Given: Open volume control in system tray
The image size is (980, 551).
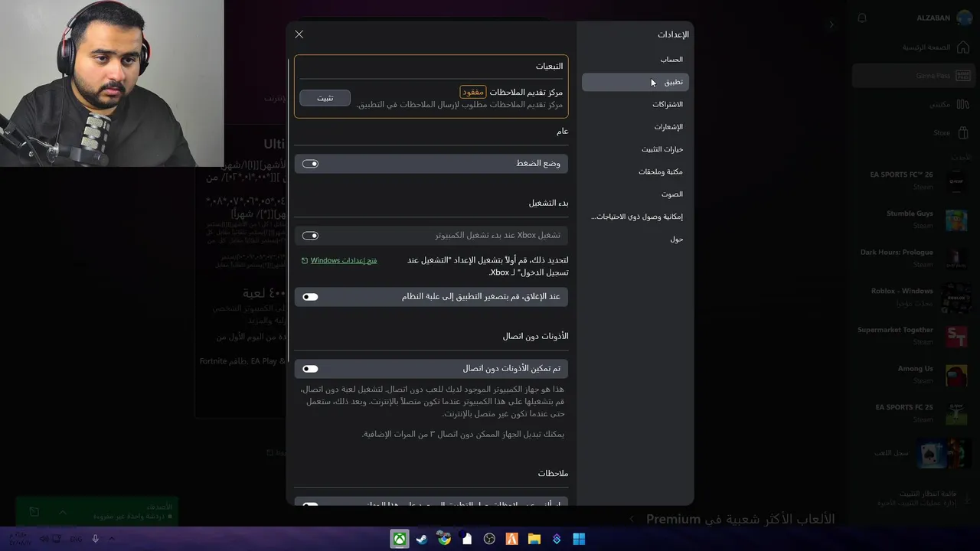Looking at the screenshot, I should coord(44,539).
